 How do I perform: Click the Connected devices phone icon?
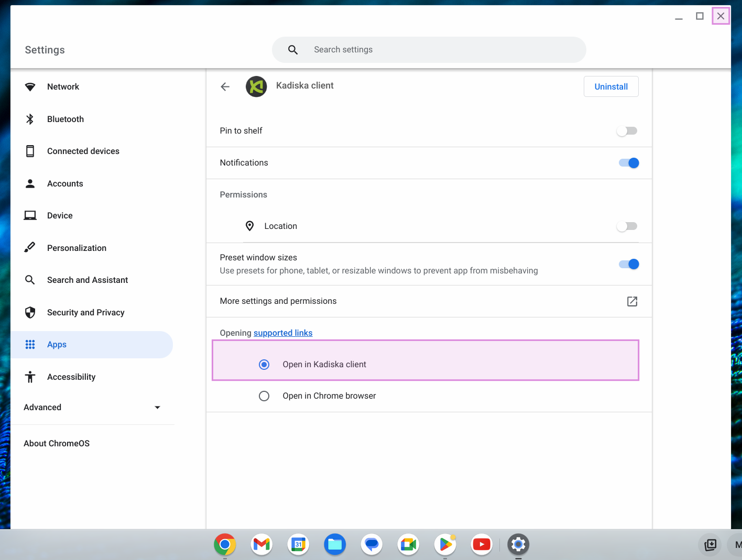(x=30, y=151)
